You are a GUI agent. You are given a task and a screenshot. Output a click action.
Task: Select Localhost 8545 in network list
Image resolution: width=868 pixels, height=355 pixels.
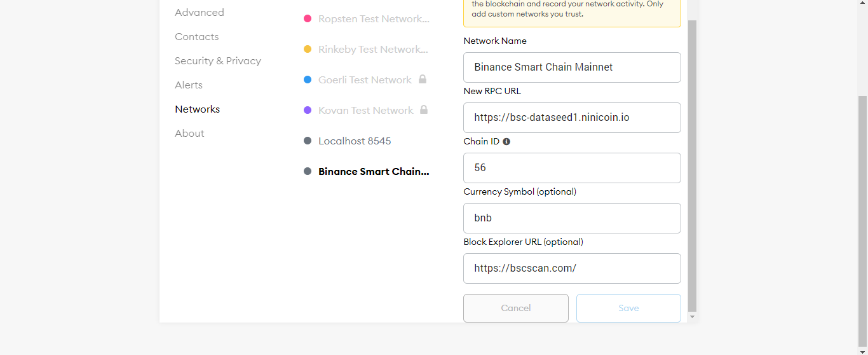[355, 141]
